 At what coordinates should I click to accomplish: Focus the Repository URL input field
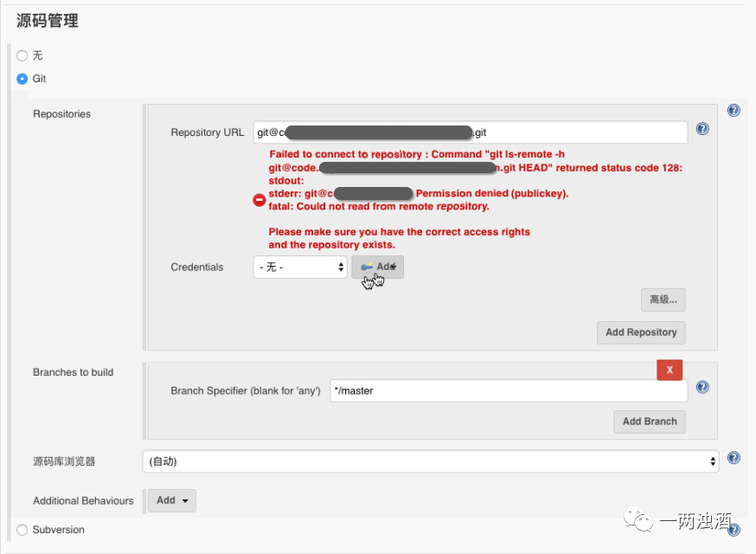pos(470,132)
